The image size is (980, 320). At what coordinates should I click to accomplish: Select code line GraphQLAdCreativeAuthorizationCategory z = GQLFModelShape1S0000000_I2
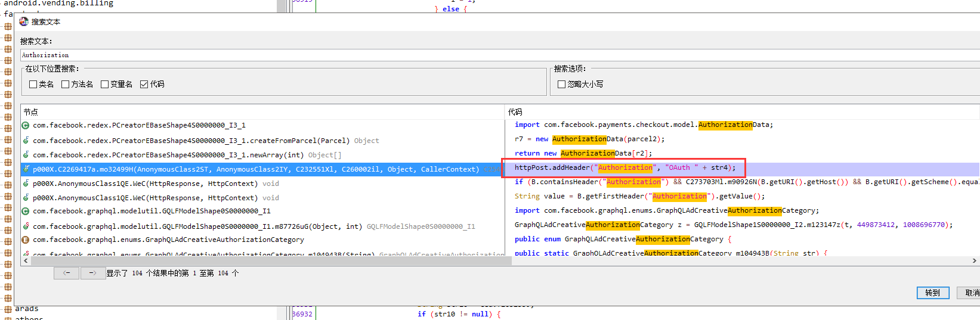tap(734, 225)
